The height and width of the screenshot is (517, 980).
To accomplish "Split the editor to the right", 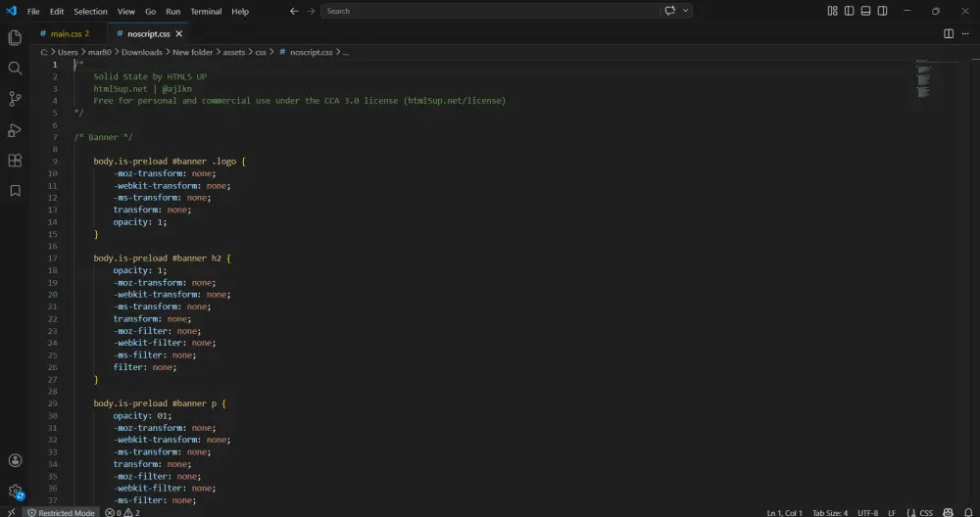I will [949, 33].
